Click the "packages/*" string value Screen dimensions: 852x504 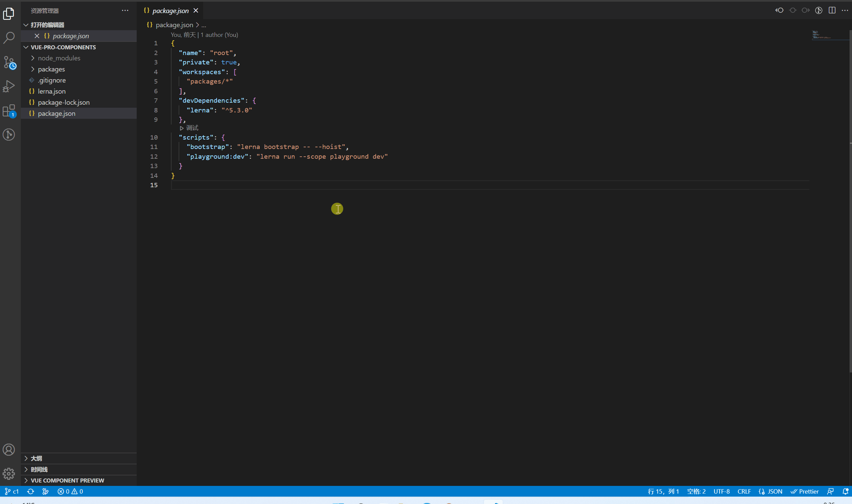(x=210, y=82)
